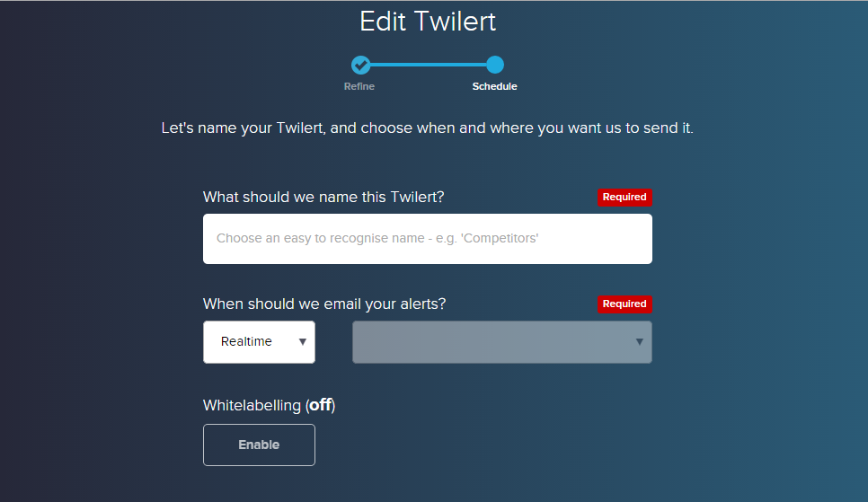The image size is (868, 502).
Task: Go back to the Refine step label
Action: 359,86
